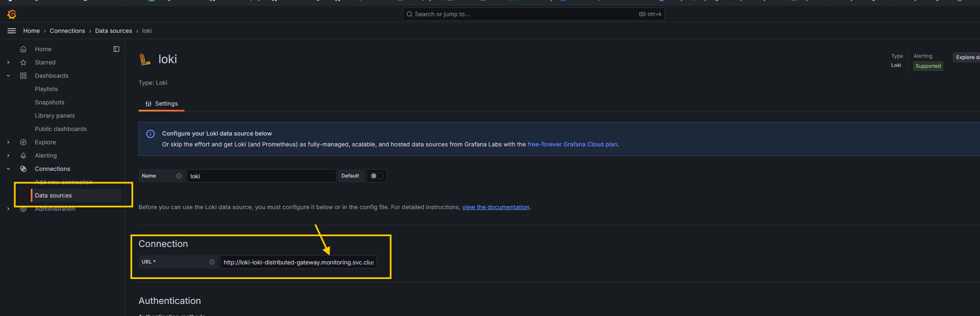Open Add new connection item
980x316 pixels.
64,182
